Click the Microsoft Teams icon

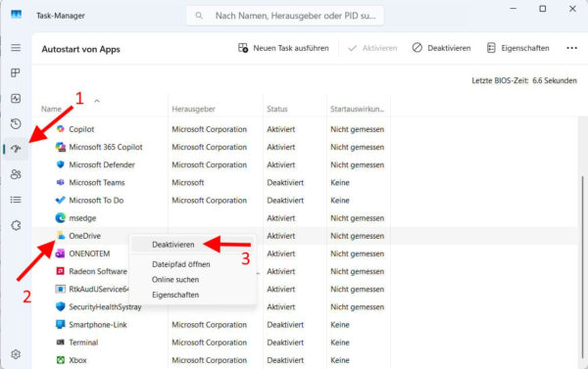tap(60, 182)
